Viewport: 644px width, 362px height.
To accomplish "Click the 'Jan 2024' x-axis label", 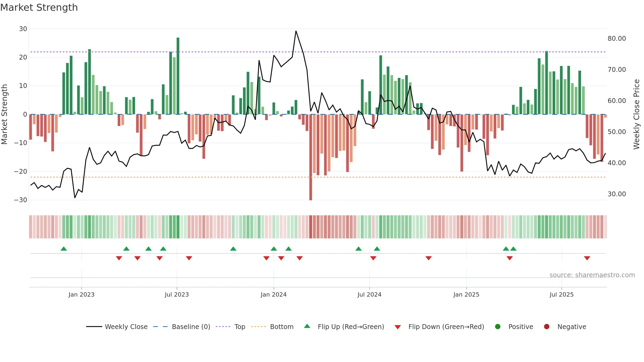I will 274,294.
